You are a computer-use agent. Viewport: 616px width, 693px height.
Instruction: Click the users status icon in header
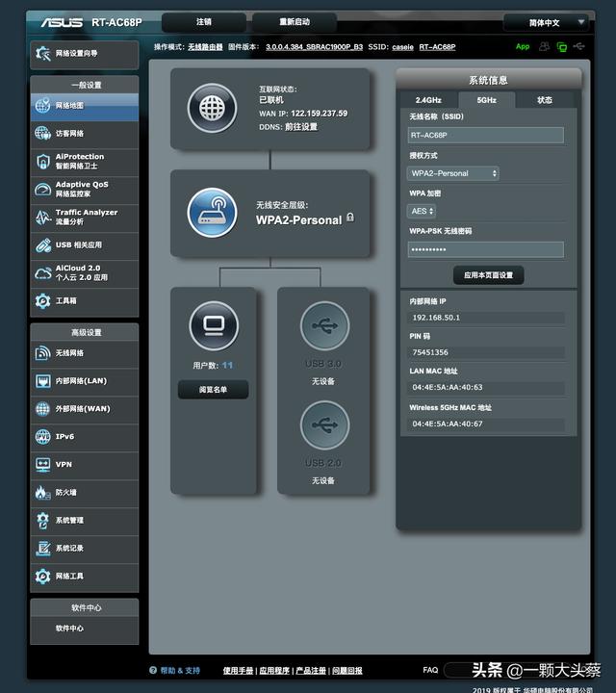point(545,46)
